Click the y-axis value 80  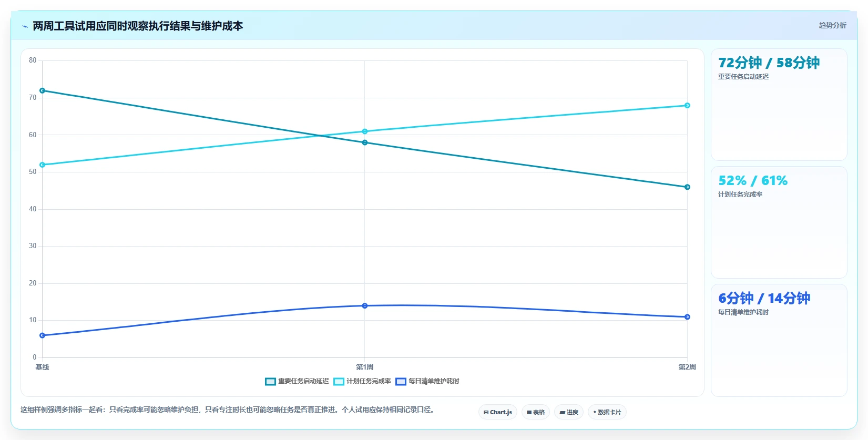(x=33, y=60)
